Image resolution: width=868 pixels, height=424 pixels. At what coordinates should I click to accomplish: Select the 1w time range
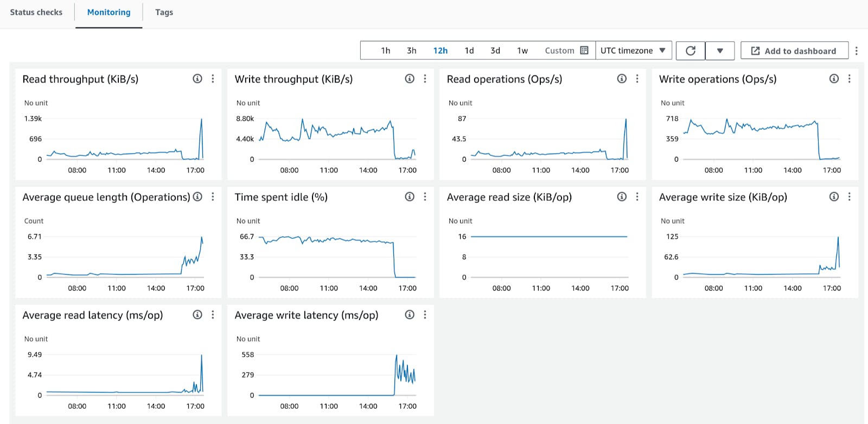tap(522, 50)
